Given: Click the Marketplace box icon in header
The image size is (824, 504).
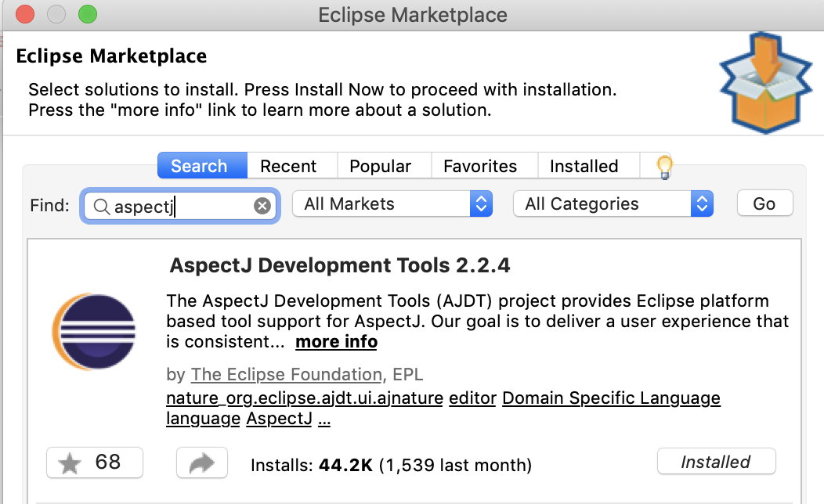Looking at the screenshot, I should click(765, 82).
